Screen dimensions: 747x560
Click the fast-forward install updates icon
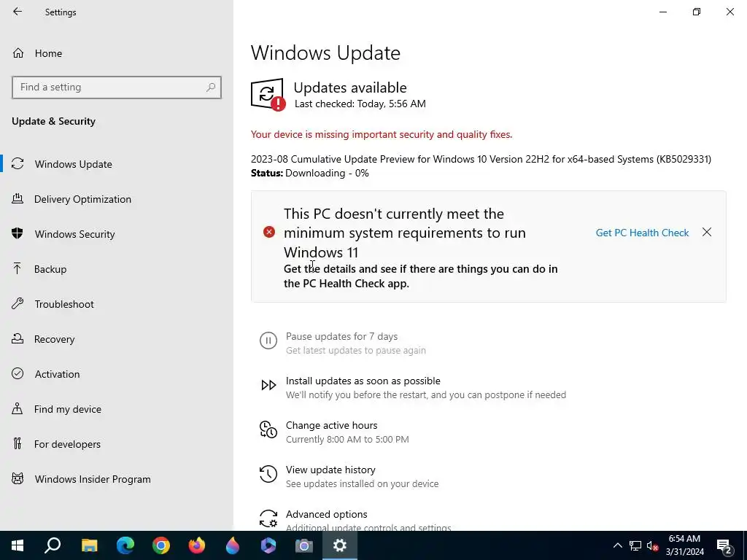pos(268,385)
